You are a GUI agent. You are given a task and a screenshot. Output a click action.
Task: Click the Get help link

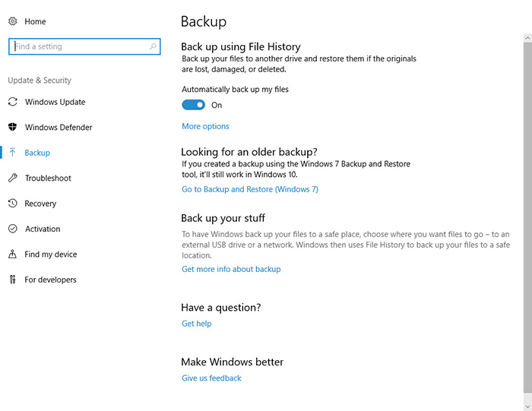pos(196,324)
